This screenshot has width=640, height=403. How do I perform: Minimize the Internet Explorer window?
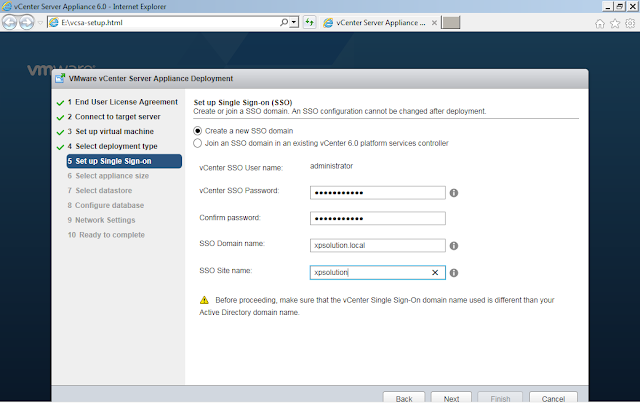coord(608,6)
